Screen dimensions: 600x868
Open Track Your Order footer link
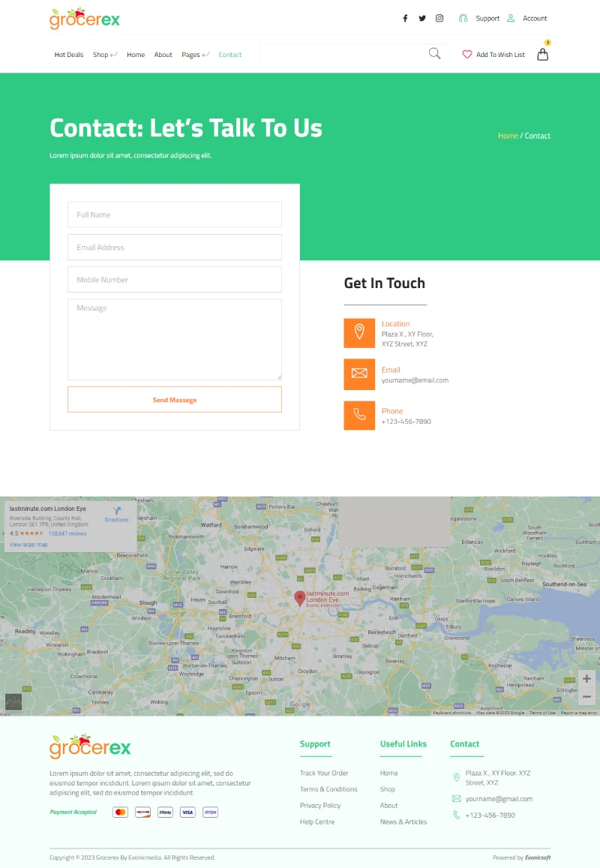click(x=324, y=773)
